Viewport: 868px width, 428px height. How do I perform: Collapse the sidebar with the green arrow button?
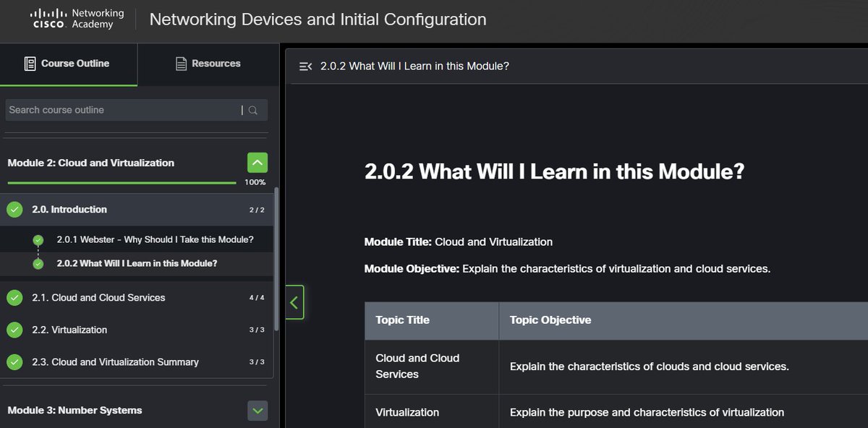(x=294, y=302)
